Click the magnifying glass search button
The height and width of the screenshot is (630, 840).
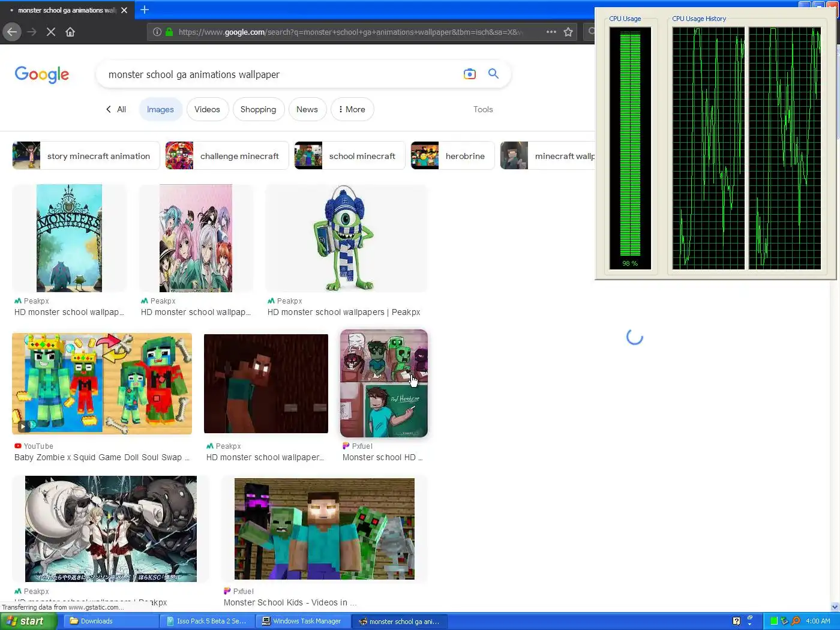click(x=493, y=74)
